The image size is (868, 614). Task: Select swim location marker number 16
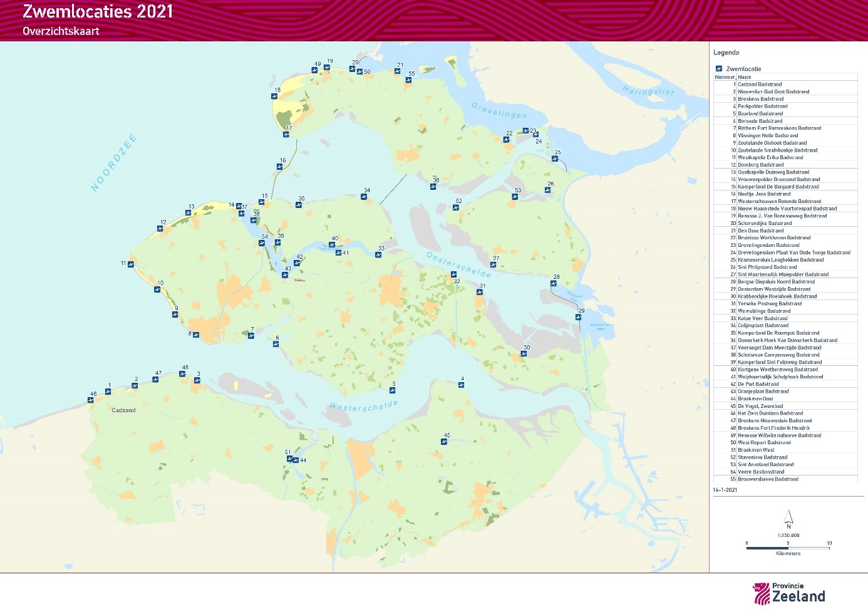tap(280, 167)
